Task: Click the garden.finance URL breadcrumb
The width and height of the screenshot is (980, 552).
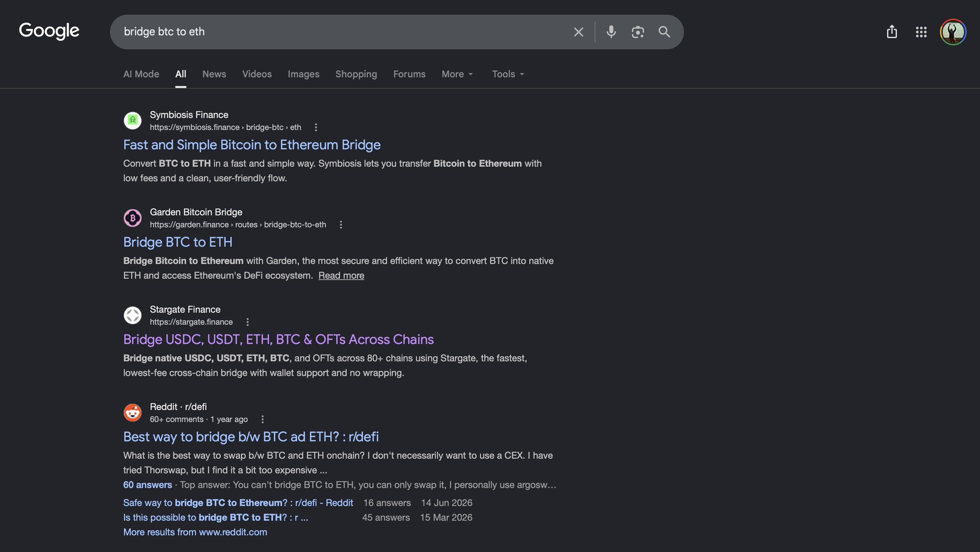Action: click(x=238, y=225)
